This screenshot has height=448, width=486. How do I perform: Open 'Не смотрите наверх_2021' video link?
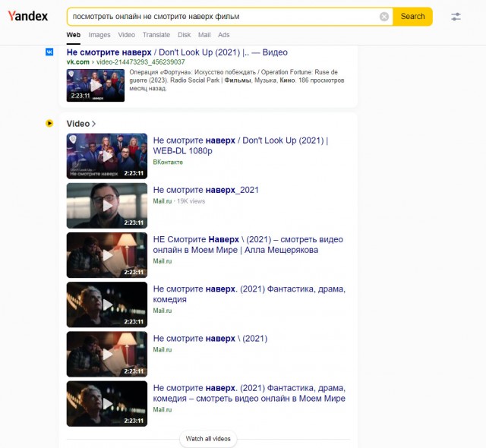coord(206,190)
